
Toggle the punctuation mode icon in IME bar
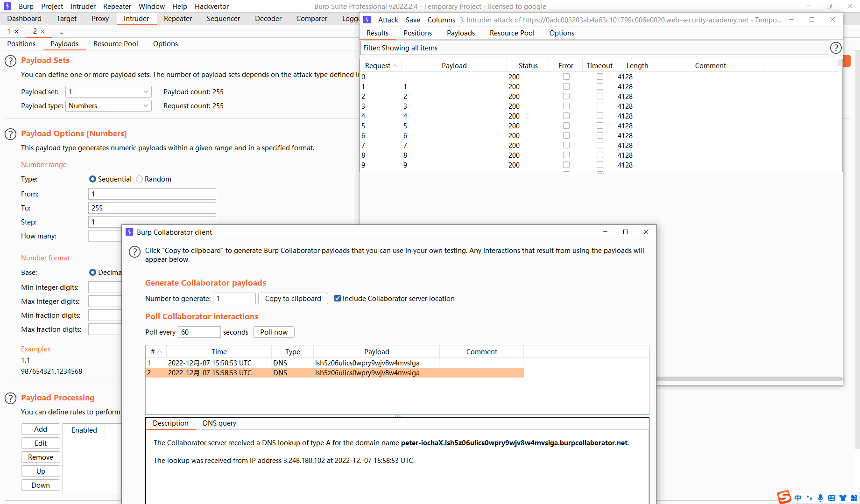point(809,498)
